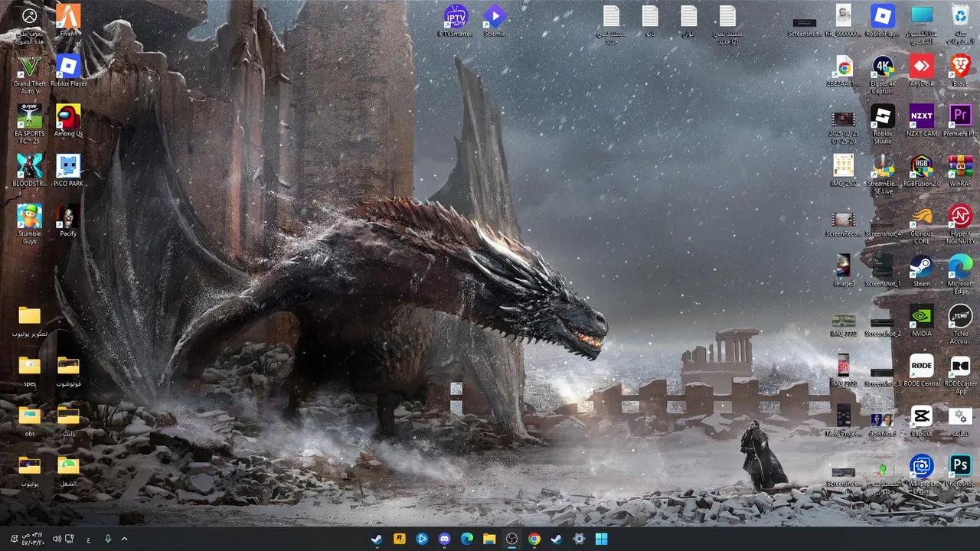Open the Brave browser shortcut
This screenshot has width=980, height=551.
(960, 70)
